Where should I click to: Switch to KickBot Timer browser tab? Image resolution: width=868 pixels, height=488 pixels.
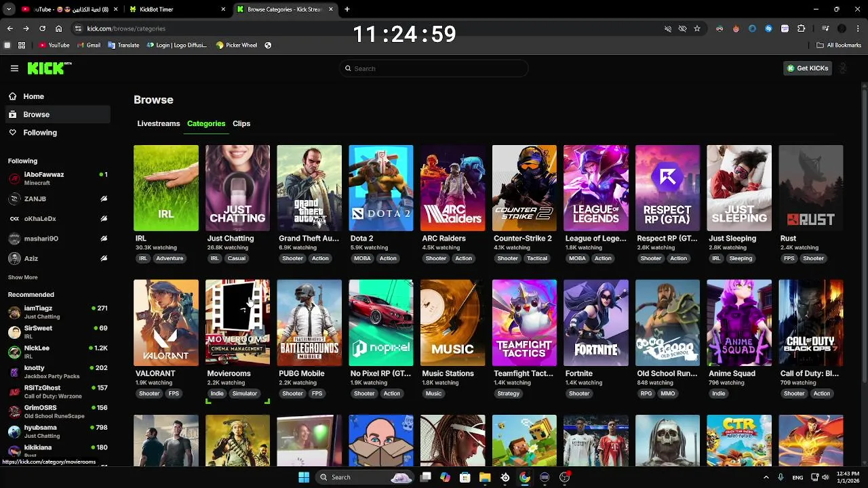click(x=176, y=9)
